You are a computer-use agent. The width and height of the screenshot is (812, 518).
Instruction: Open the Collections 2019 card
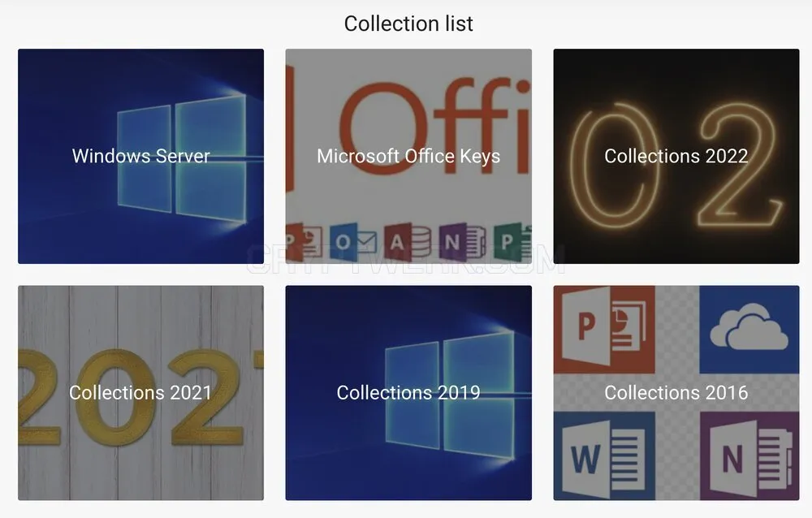(x=408, y=393)
